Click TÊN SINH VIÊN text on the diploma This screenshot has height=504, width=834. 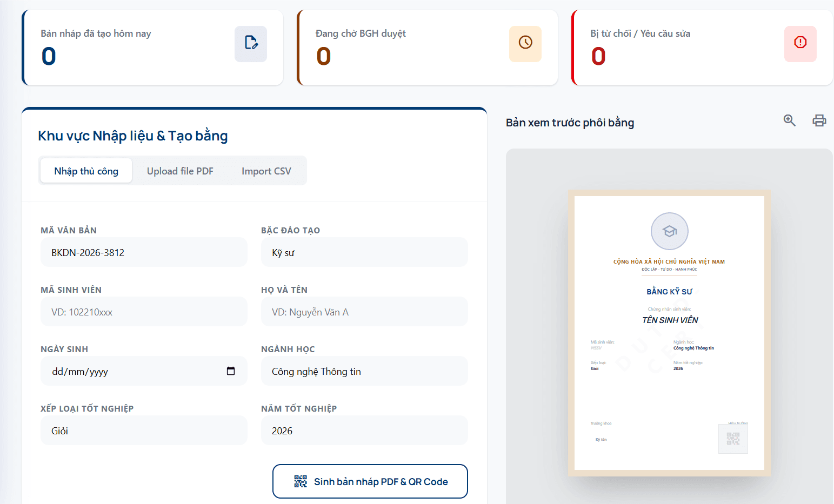click(x=670, y=320)
